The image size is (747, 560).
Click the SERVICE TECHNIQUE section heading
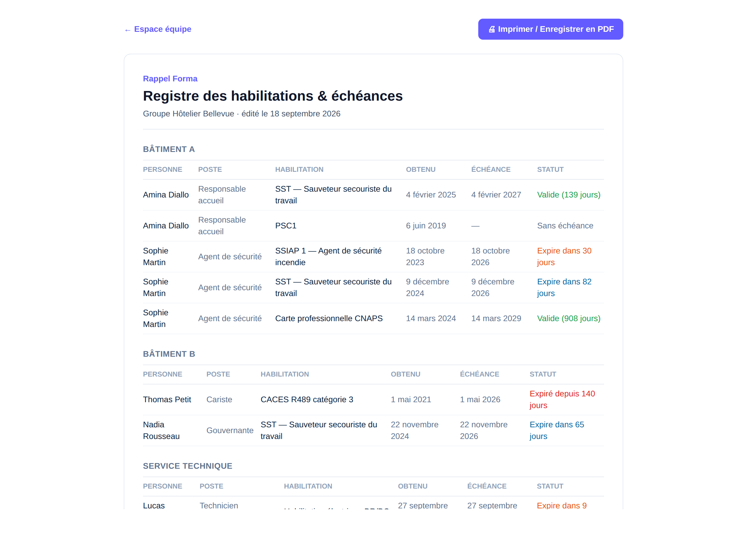pos(187,466)
